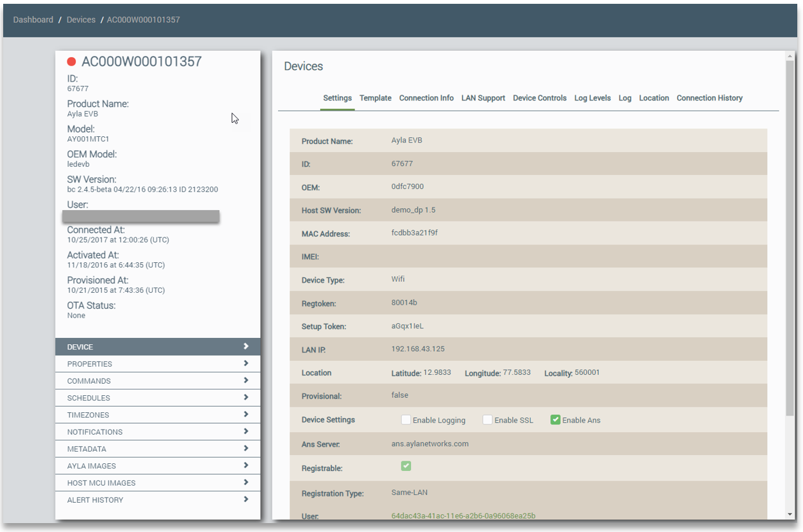Click the device title AC000W000101357 heading
Image resolution: width=803 pixels, height=532 pixels.
click(142, 62)
